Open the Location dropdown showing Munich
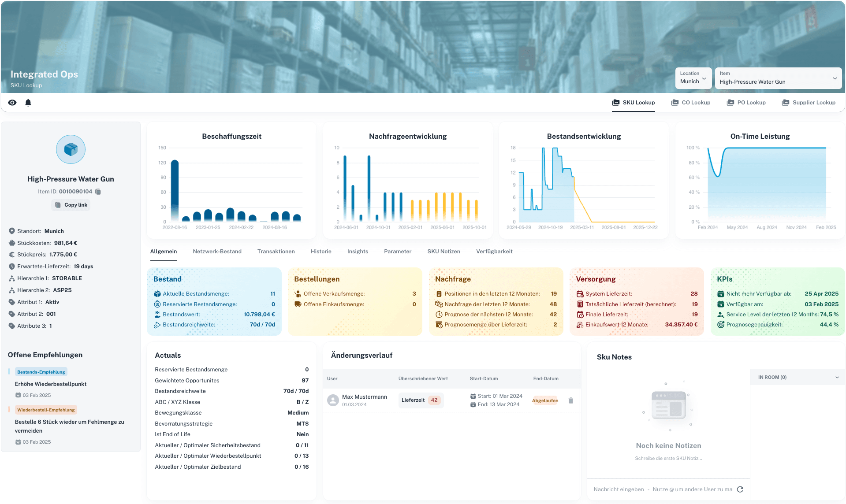The image size is (846, 504). (x=693, y=78)
